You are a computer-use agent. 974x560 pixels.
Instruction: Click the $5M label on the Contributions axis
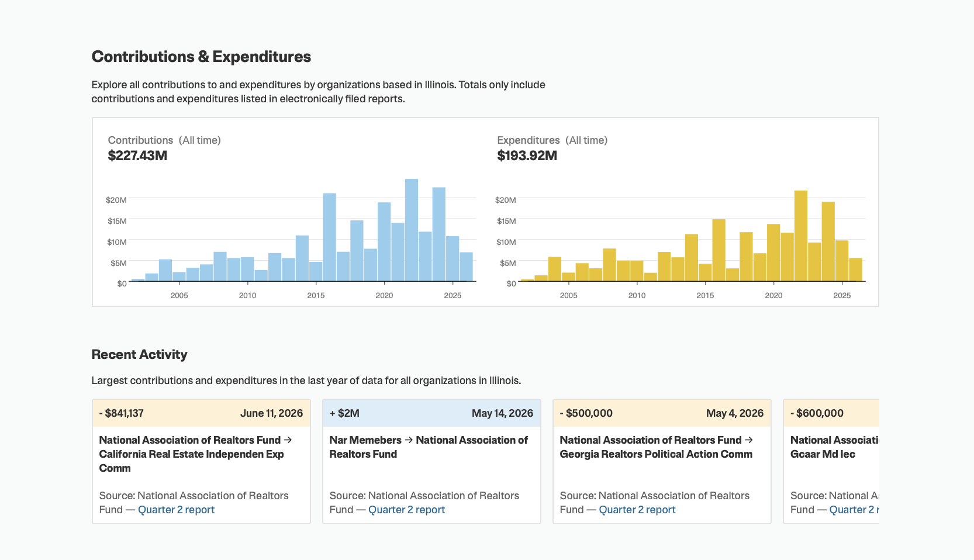point(118,263)
